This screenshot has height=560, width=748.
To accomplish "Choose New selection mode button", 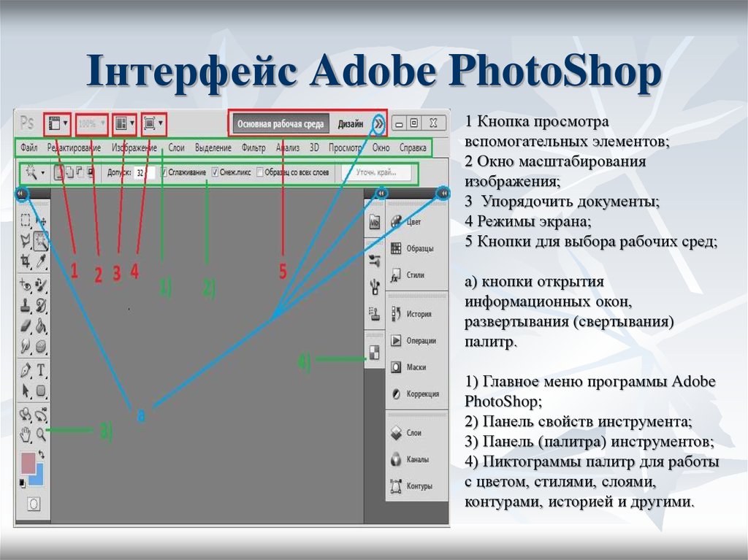I will point(58,172).
